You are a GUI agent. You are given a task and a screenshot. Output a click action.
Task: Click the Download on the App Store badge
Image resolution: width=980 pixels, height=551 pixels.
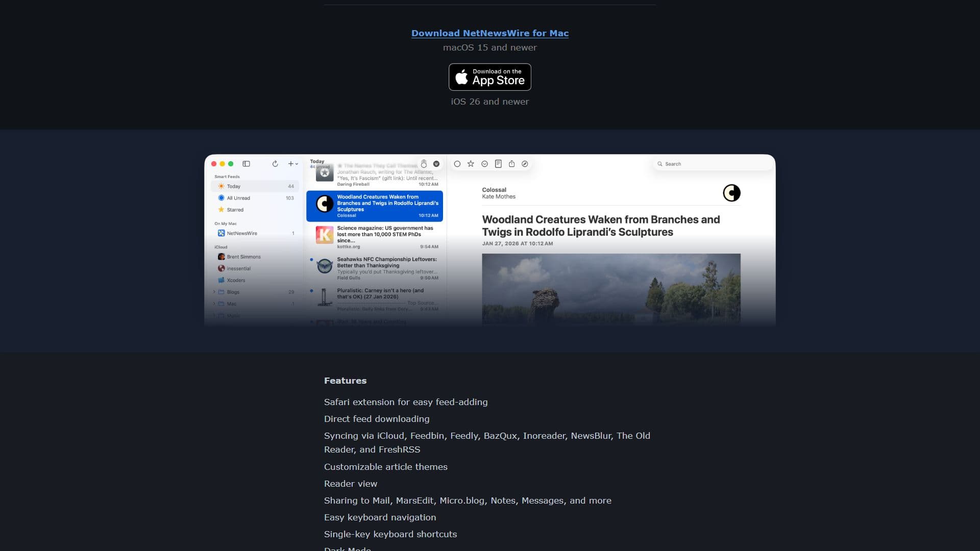(489, 77)
